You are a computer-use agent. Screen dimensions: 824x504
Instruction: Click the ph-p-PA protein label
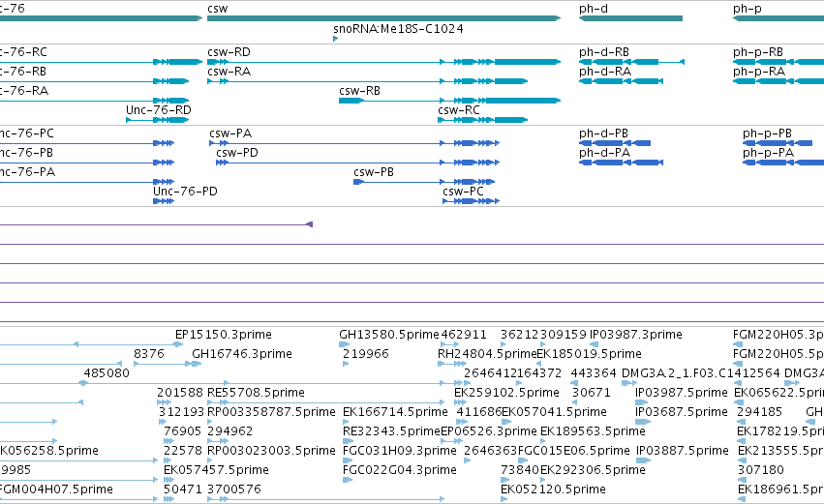coord(768,153)
